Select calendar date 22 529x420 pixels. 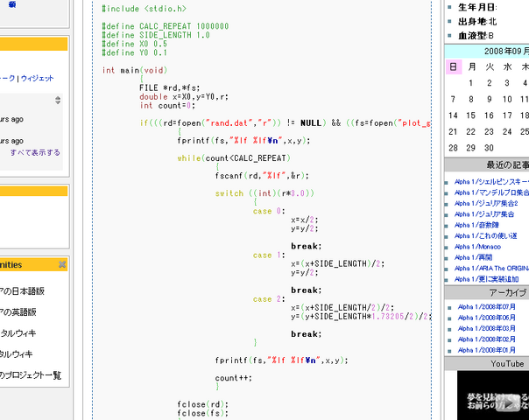[471, 131]
